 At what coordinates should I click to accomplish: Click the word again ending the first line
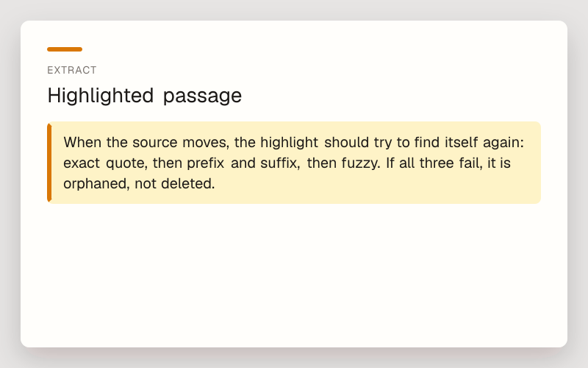tap(503, 143)
